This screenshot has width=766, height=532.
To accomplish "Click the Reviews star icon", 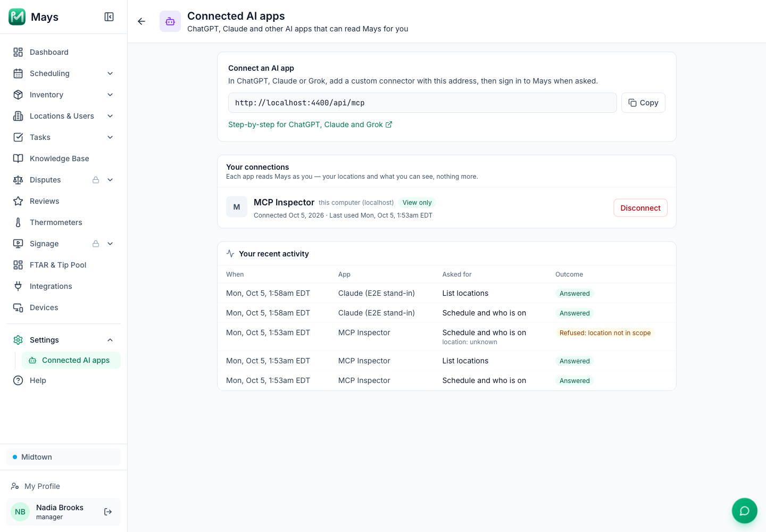I will [x=18, y=201].
